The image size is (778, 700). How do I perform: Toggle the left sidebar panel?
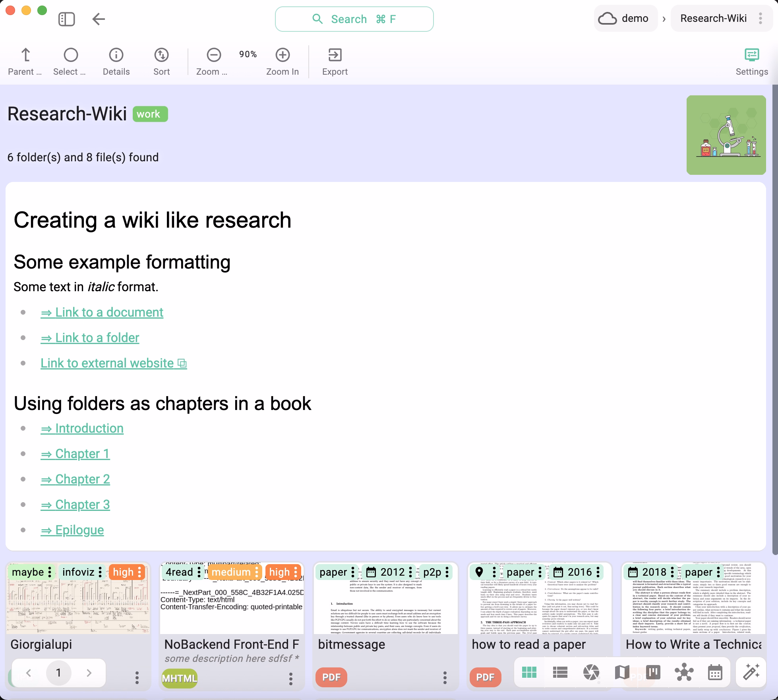pyautogui.click(x=66, y=19)
